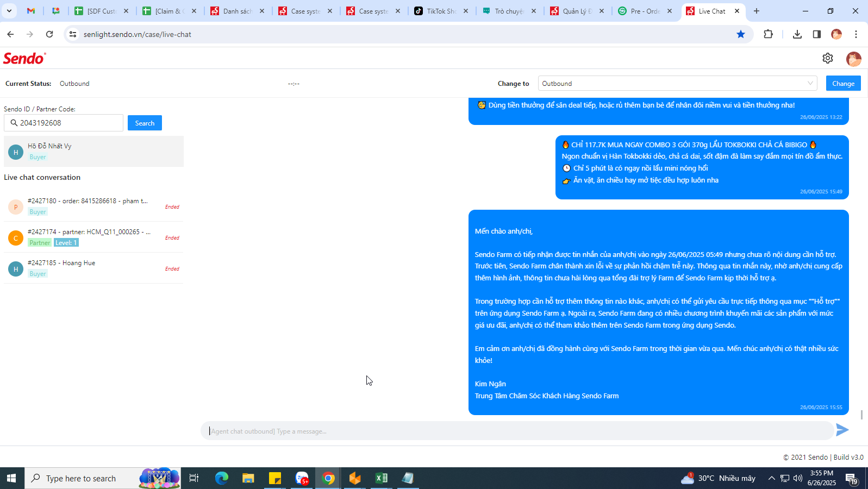The height and width of the screenshot is (489, 868).
Task: Click the Sendo logo
Action: pos(24,58)
